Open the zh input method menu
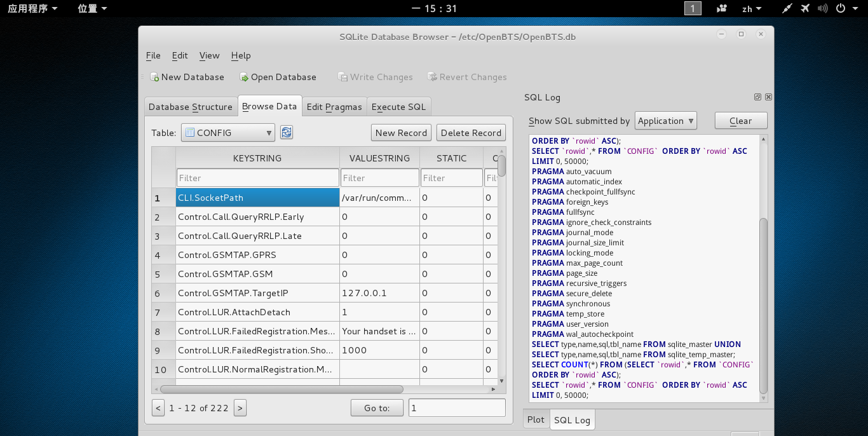The width and height of the screenshot is (868, 436). (752, 8)
